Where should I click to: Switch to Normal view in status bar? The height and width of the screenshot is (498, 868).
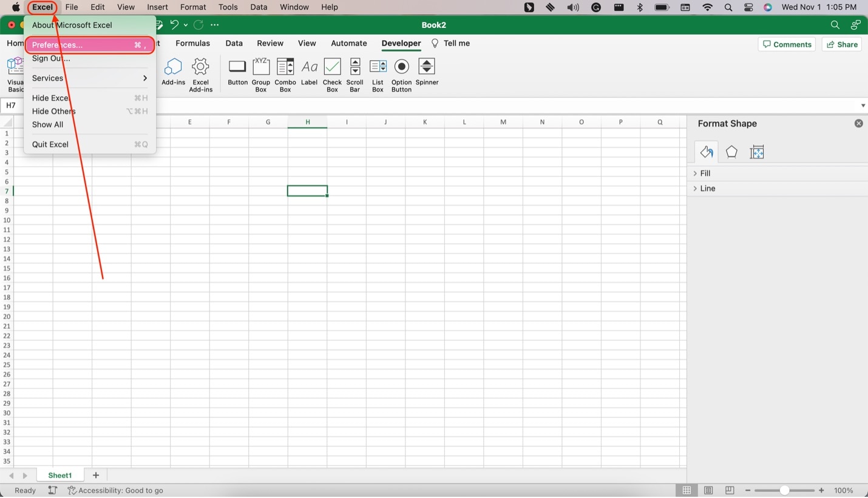(687, 490)
